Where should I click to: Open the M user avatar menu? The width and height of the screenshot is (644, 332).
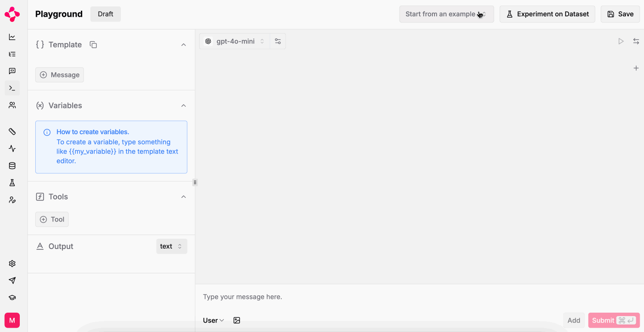12,320
